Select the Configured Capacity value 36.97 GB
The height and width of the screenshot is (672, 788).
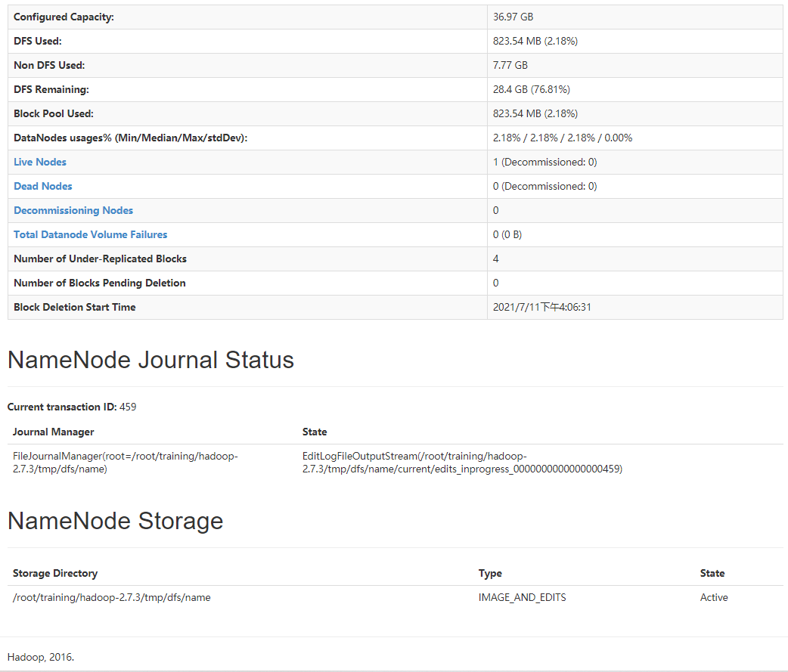point(513,17)
